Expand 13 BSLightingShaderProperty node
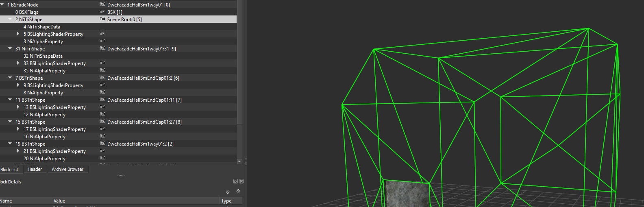 point(18,107)
